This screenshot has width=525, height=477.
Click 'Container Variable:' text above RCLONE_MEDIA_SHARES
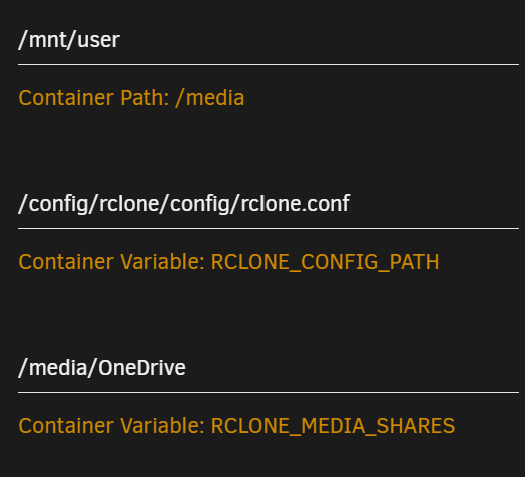click(x=111, y=426)
